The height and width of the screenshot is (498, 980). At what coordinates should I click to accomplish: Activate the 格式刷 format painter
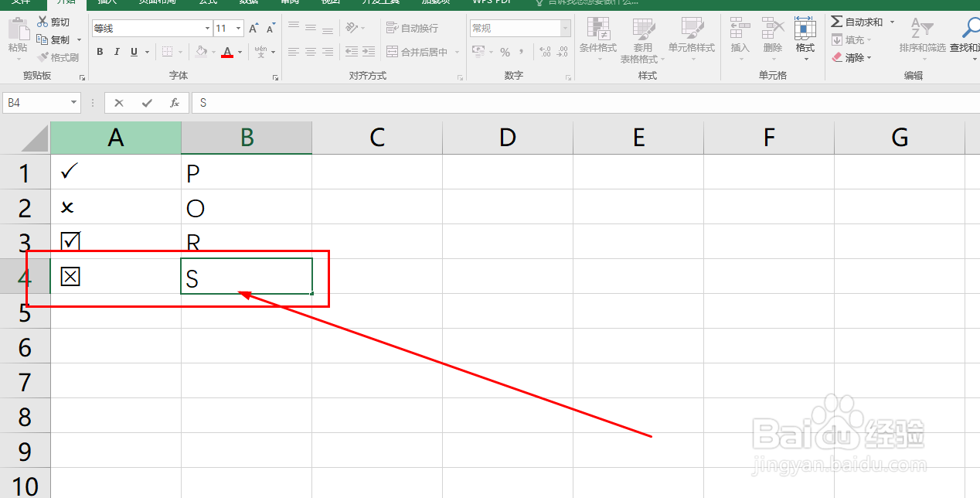[x=58, y=57]
